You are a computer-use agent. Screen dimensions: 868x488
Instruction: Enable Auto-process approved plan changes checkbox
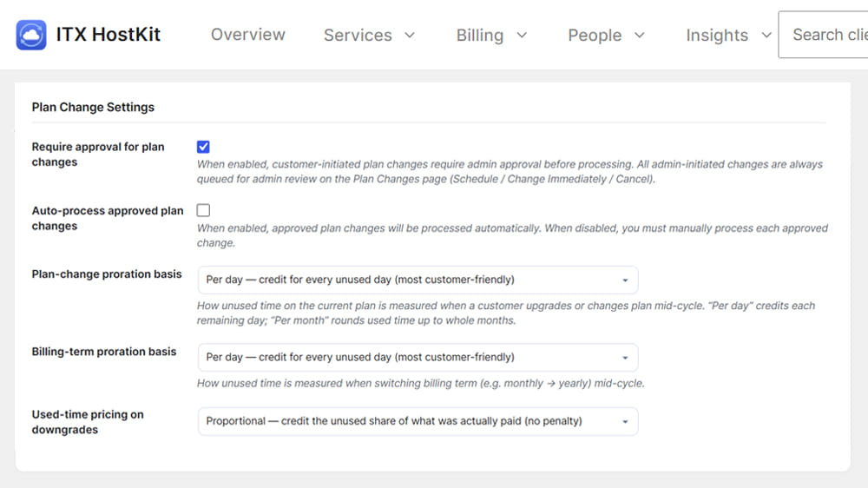point(203,210)
